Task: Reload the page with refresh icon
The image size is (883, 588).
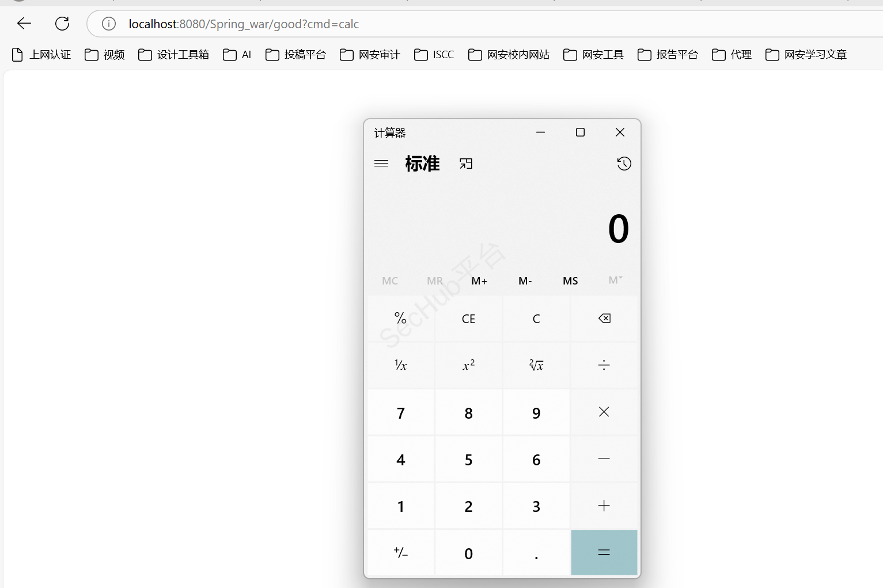Action: click(x=62, y=24)
